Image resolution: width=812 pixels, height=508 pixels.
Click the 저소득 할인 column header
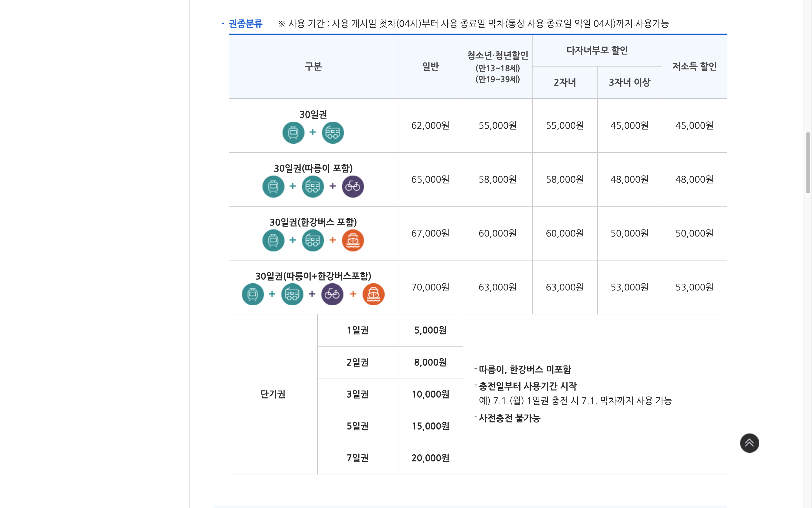pos(694,67)
